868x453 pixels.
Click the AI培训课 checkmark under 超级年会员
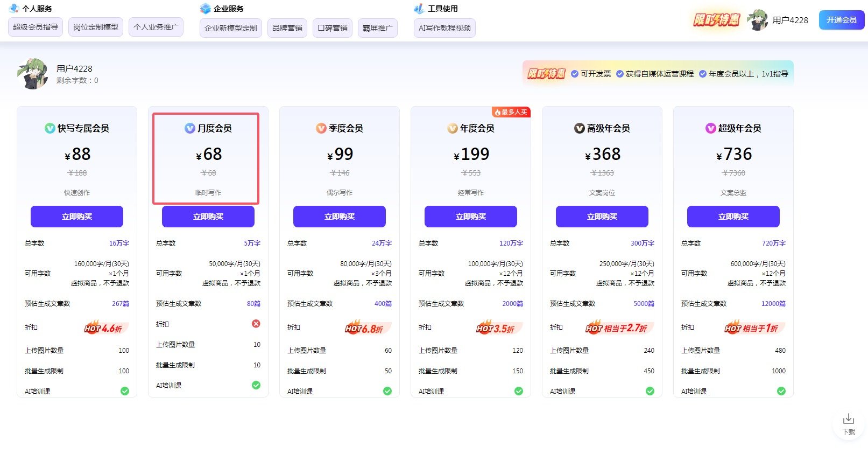coord(781,391)
